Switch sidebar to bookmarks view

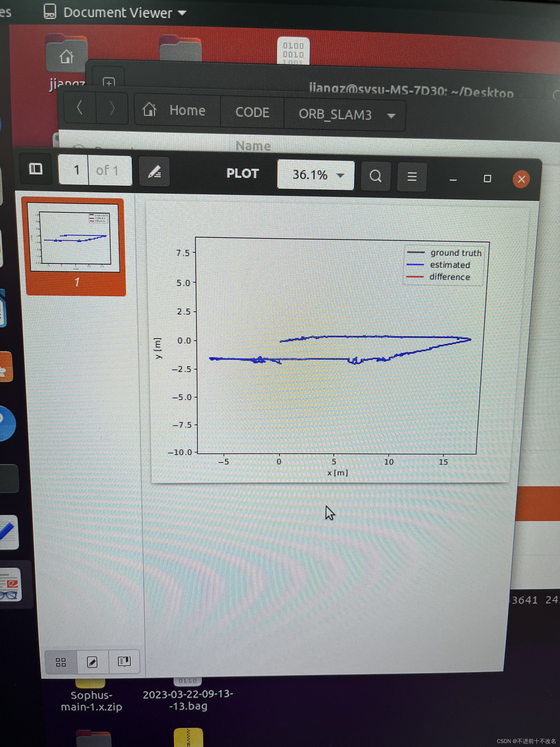click(x=124, y=662)
